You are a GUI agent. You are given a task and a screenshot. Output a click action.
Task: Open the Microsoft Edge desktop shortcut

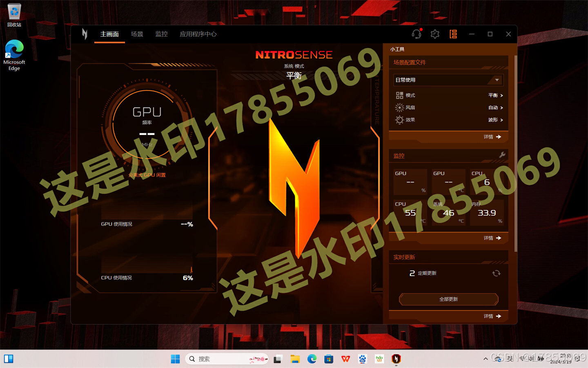(14, 55)
